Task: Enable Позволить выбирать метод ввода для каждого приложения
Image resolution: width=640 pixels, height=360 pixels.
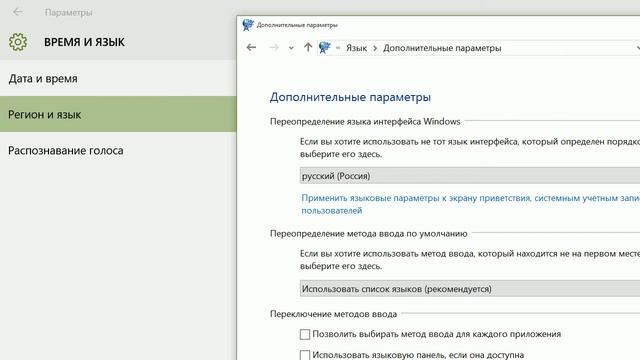Action: coord(305,334)
